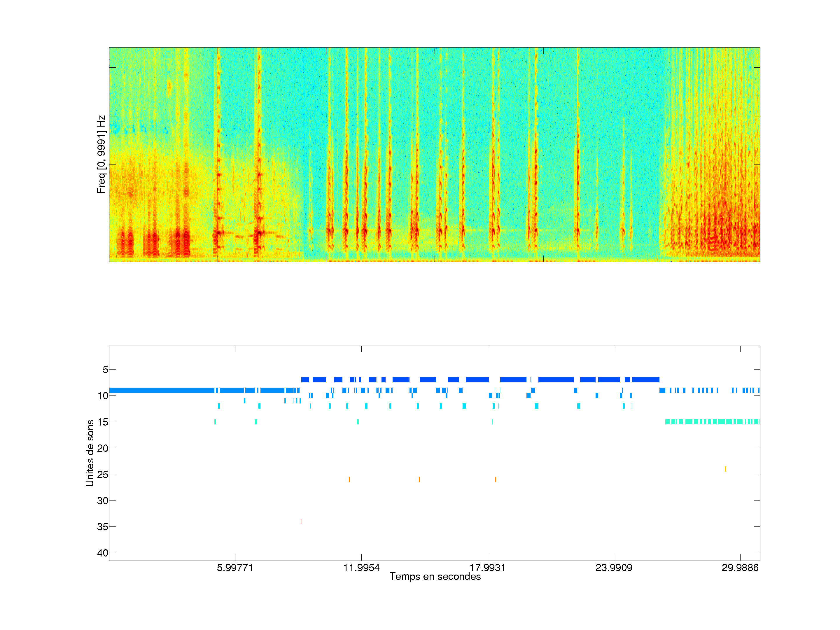Click the y-axis tick label 40
This screenshot has height=630, width=840.
103,553
